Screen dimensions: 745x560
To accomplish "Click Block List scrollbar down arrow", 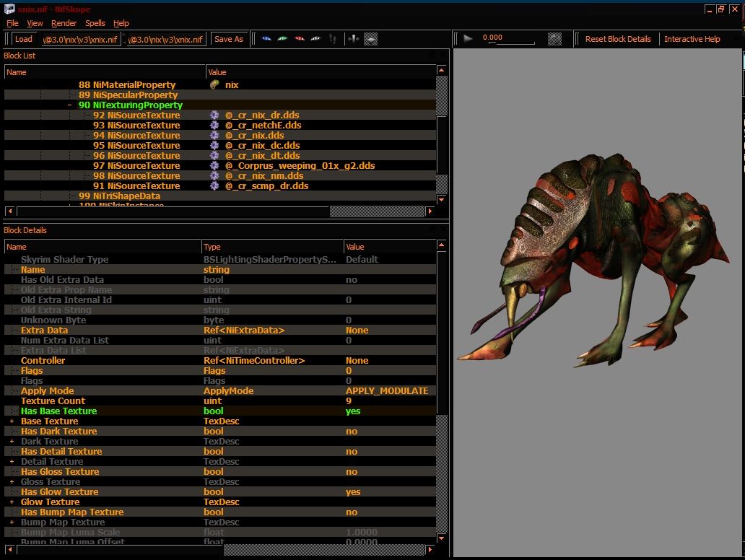I will pos(441,200).
